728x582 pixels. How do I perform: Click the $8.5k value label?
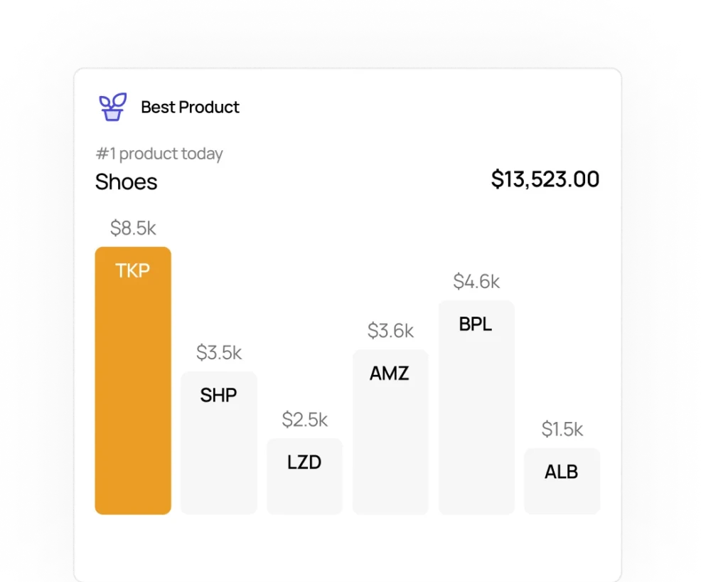click(133, 228)
